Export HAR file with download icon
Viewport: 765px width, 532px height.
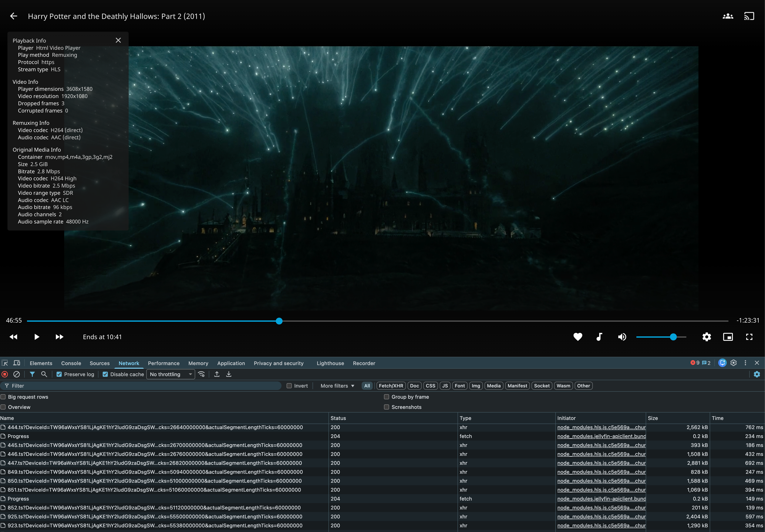coord(229,374)
